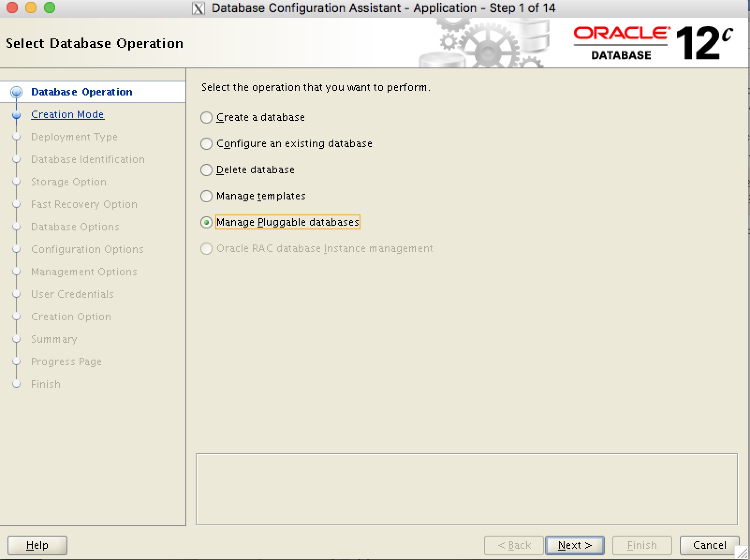This screenshot has width=750, height=560.
Task: Go to the Summary step
Action: (x=54, y=339)
